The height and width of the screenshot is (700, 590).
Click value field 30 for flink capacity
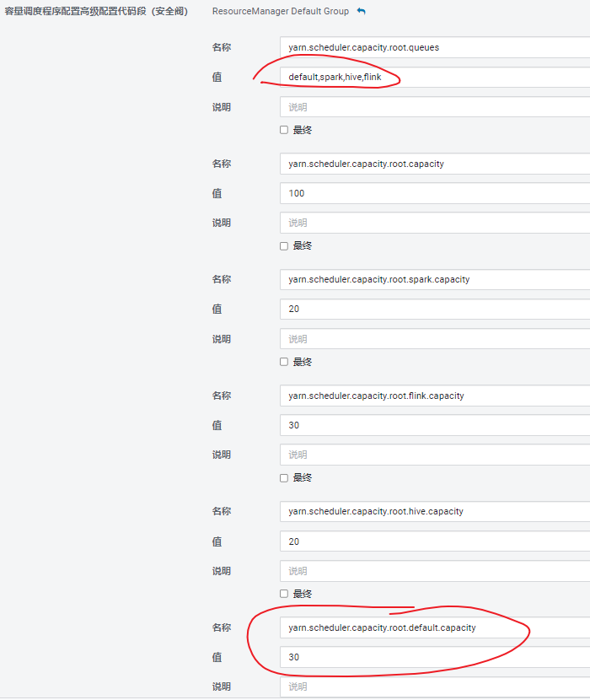pos(435,425)
